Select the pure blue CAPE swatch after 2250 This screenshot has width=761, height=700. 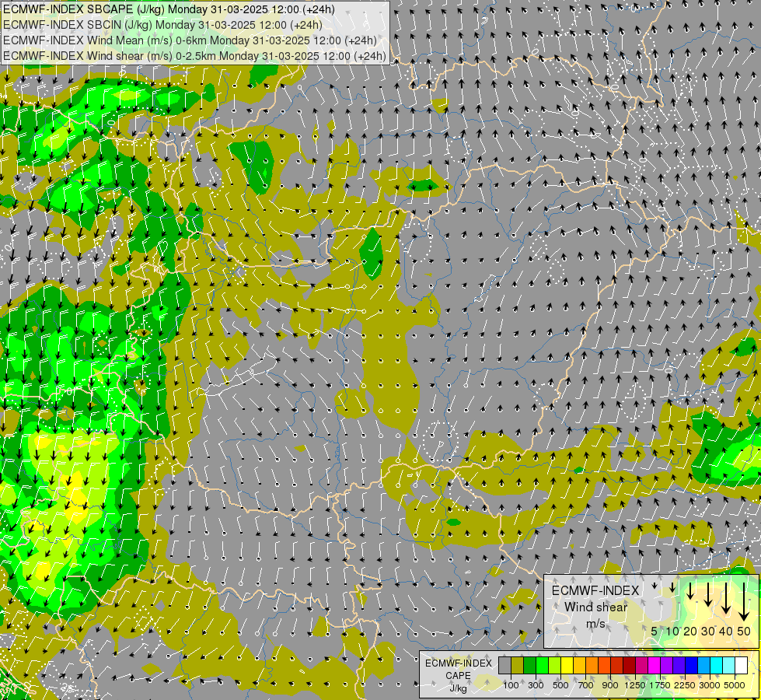tap(692, 665)
